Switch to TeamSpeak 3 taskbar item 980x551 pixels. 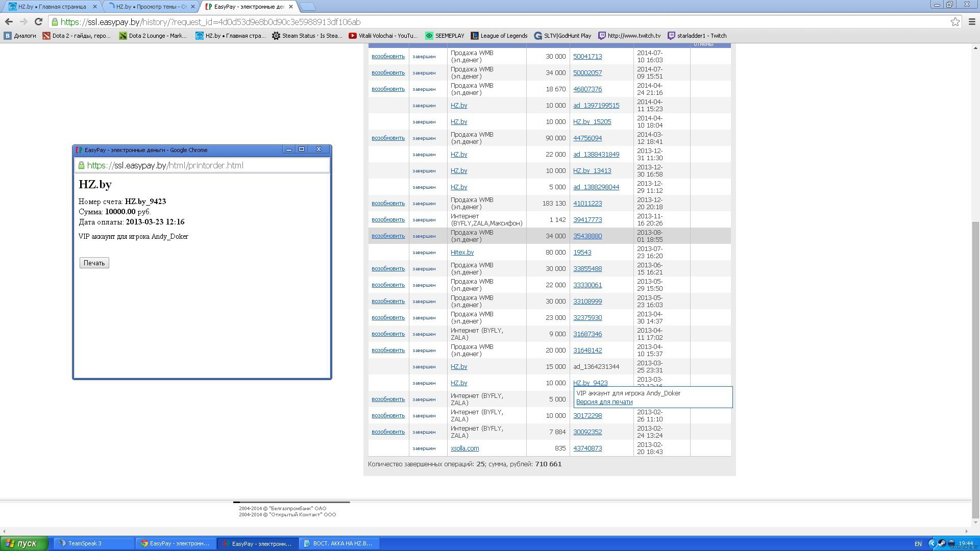pos(93,543)
